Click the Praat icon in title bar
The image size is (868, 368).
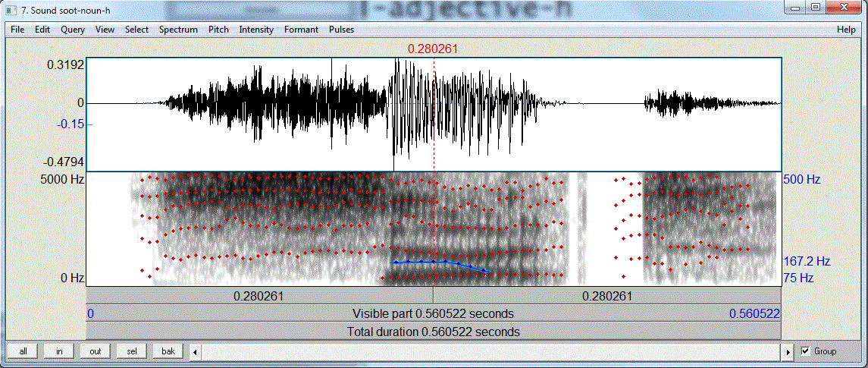(12, 9)
